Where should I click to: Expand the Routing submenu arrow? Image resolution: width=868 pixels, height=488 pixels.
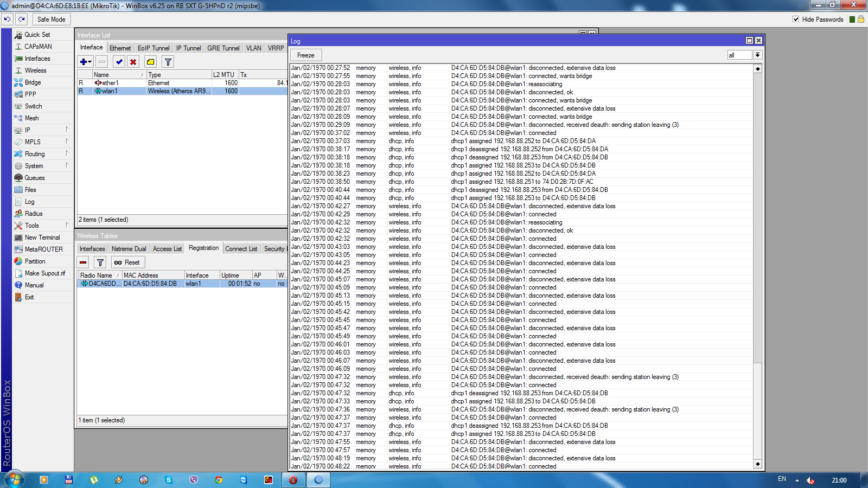pyautogui.click(x=67, y=153)
